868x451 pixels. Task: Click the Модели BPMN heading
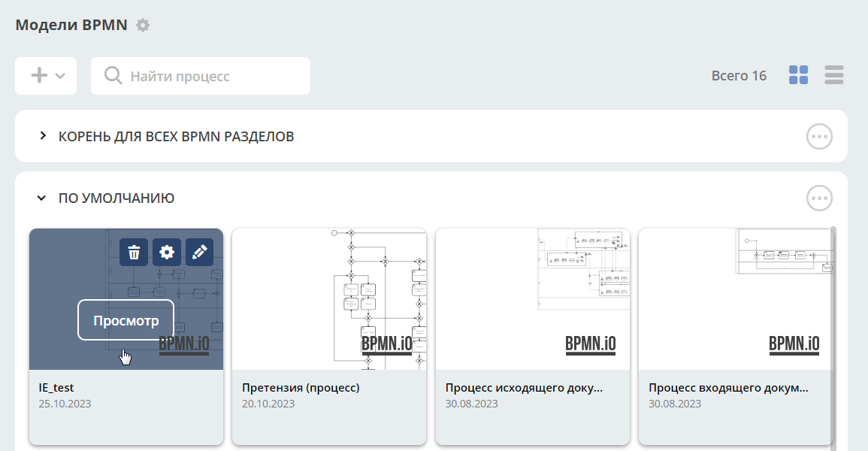71,26
